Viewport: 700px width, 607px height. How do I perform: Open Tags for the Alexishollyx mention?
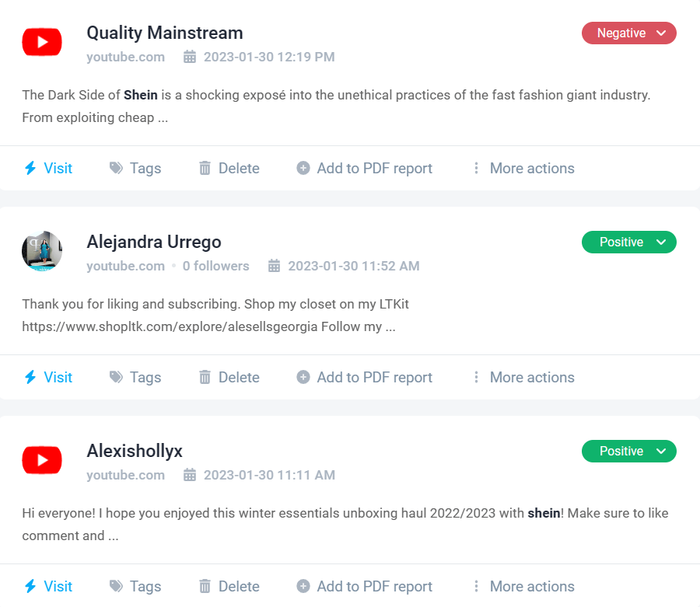pyautogui.click(x=135, y=587)
